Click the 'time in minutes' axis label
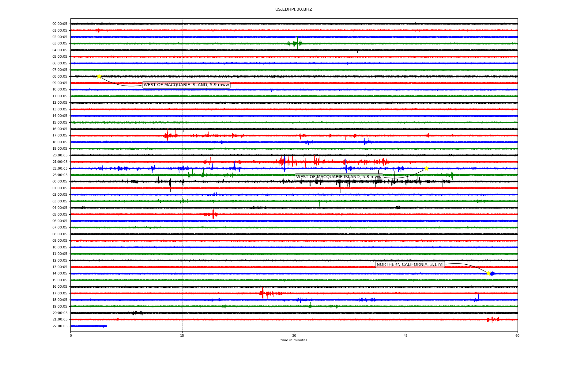This screenshot has height=368, width=588. click(x=294, y=340)
